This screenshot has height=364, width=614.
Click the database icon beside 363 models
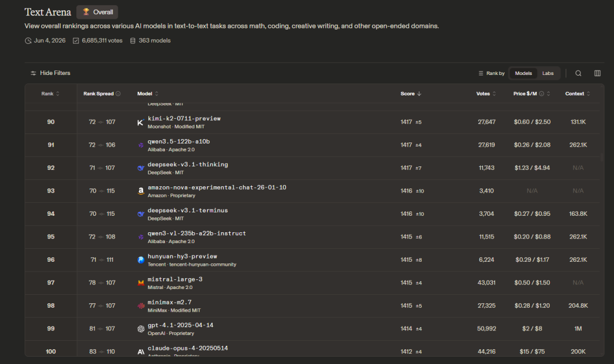132,41
